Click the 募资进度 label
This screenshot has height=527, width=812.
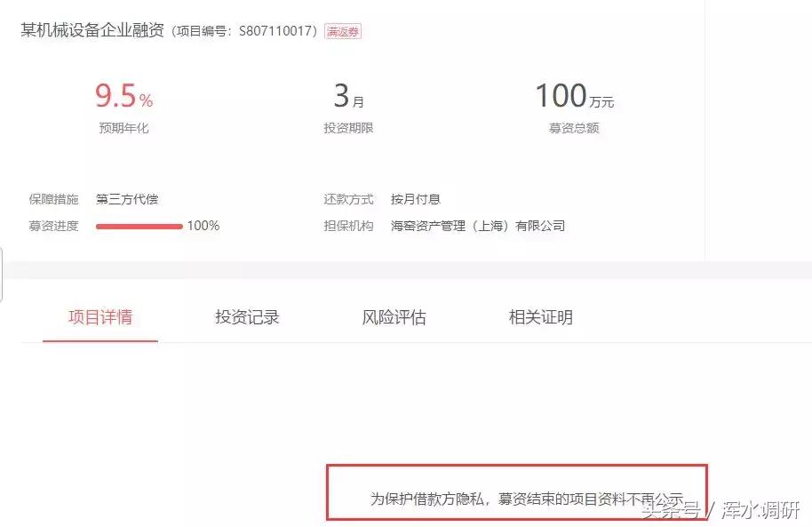(x=54, y=226)
